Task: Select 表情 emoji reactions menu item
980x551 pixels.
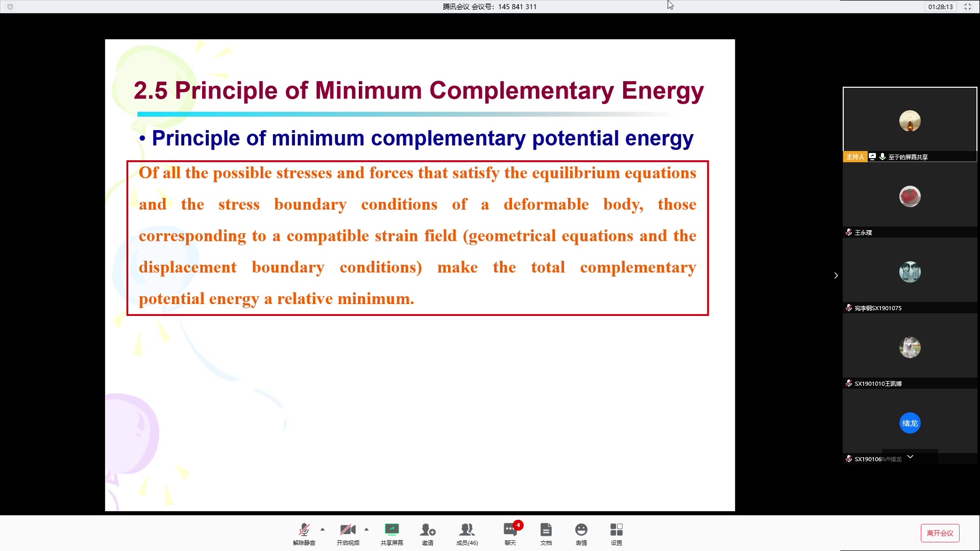Action: click(581, 534)
